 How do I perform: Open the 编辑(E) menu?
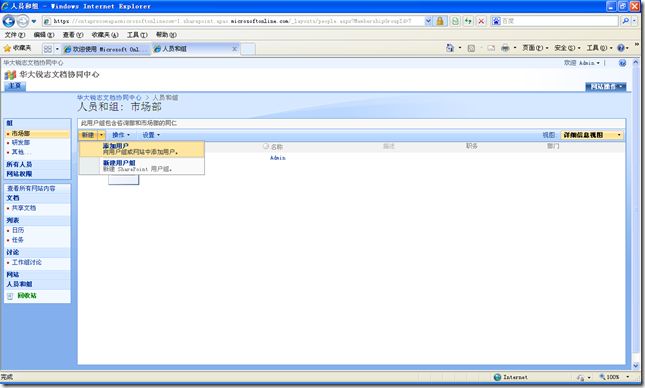44,35
